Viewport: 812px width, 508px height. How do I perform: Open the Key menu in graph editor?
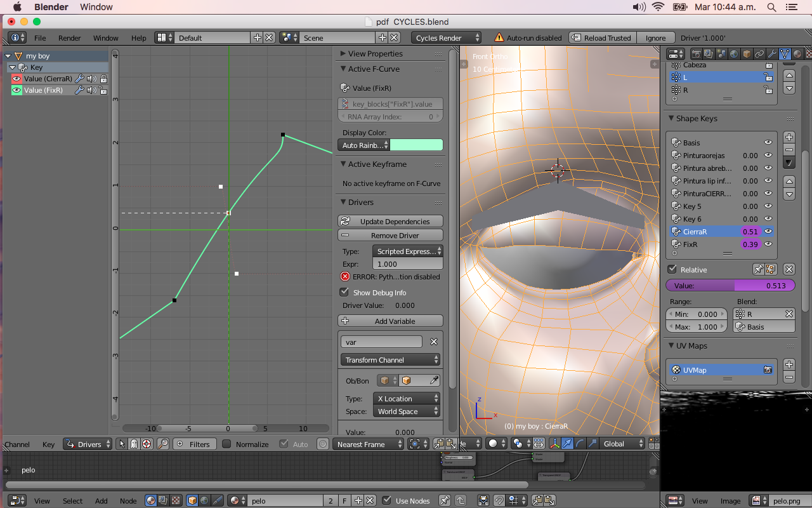click(x=48, y=444)
